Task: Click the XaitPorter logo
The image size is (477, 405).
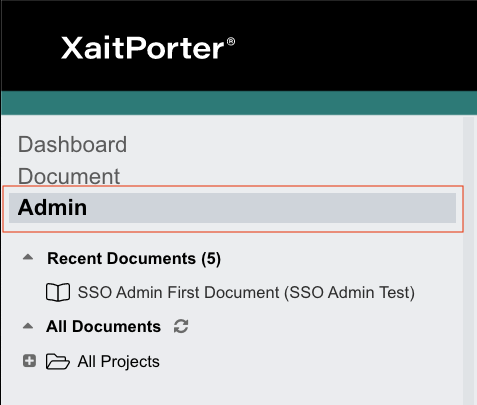Action: click(148, 48)
